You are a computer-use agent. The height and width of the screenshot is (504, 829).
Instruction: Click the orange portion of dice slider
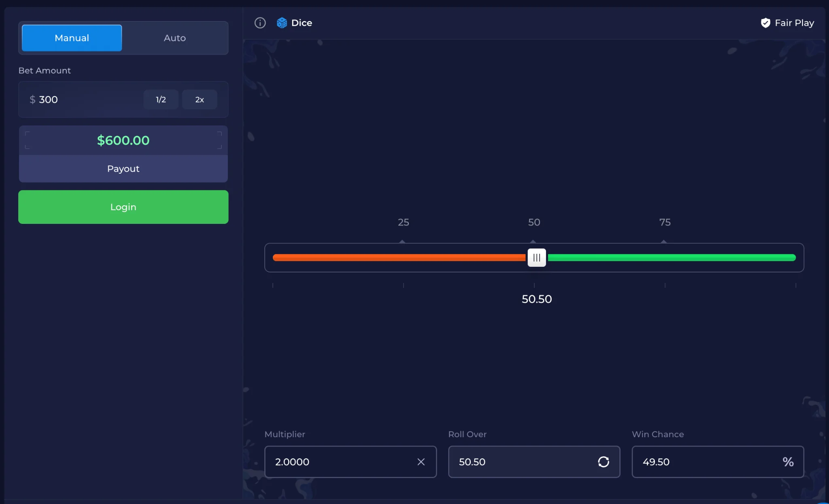tap(400, 257)
